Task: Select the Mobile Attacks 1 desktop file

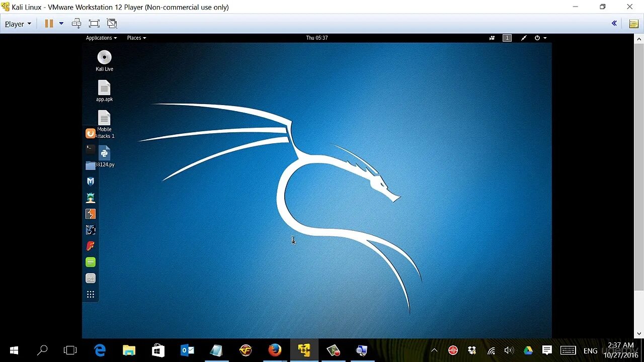Action: [x=104, y=124]
